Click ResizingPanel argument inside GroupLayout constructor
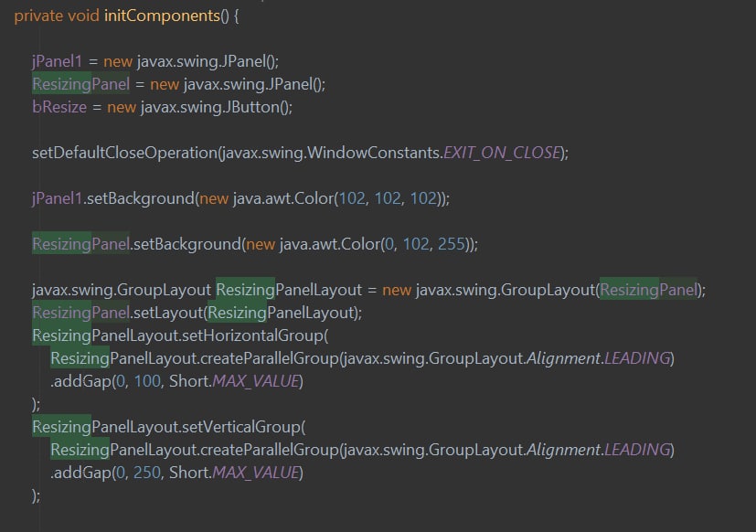This screenshot has width=756, height=532. point(648,290)
